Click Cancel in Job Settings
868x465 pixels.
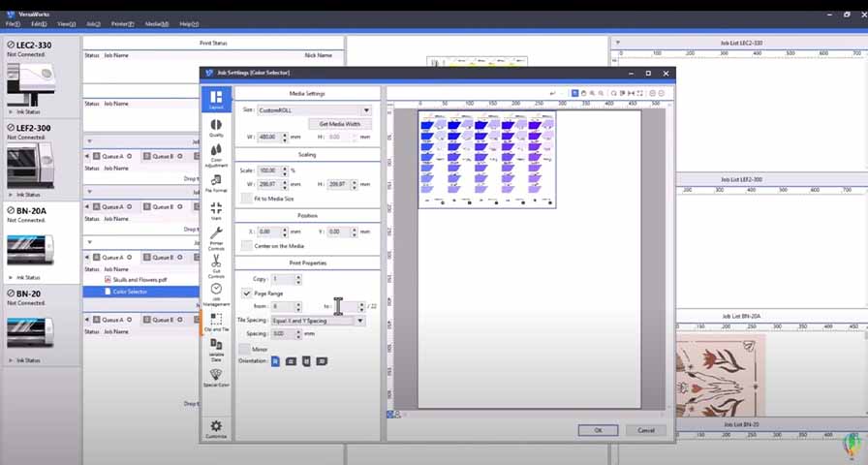point(645,430)
